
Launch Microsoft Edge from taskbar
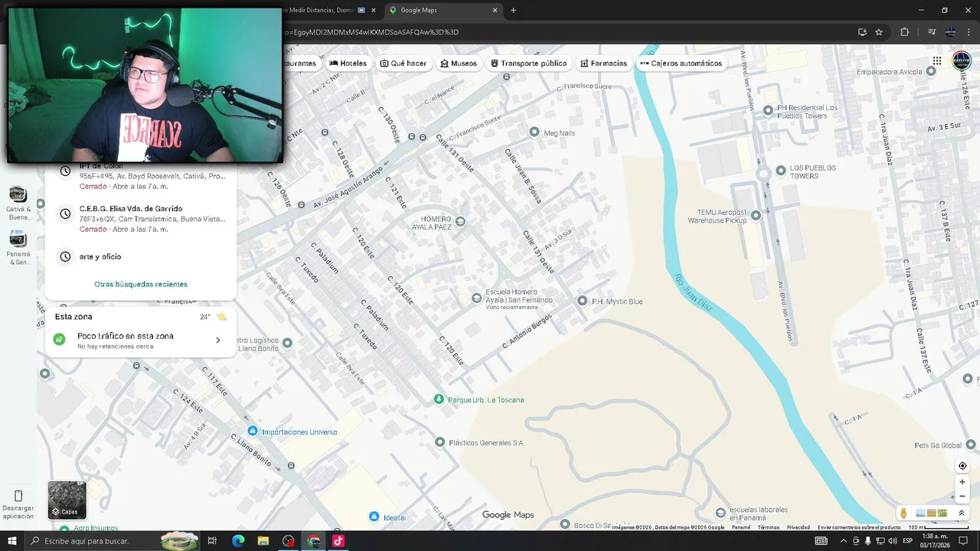point(237,541)
